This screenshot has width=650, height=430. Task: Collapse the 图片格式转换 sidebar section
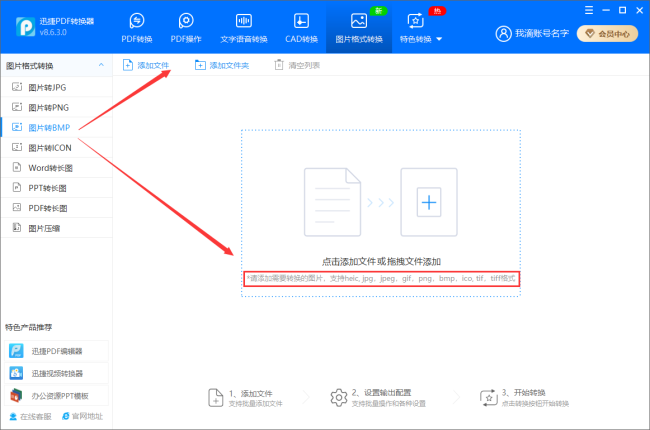pos(101,66)
